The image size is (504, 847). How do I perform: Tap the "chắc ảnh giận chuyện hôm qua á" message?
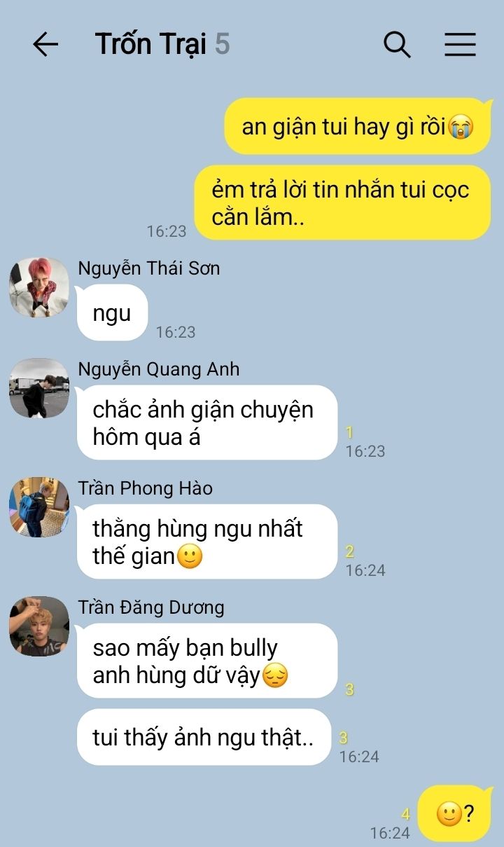click(x=207, y=423)
